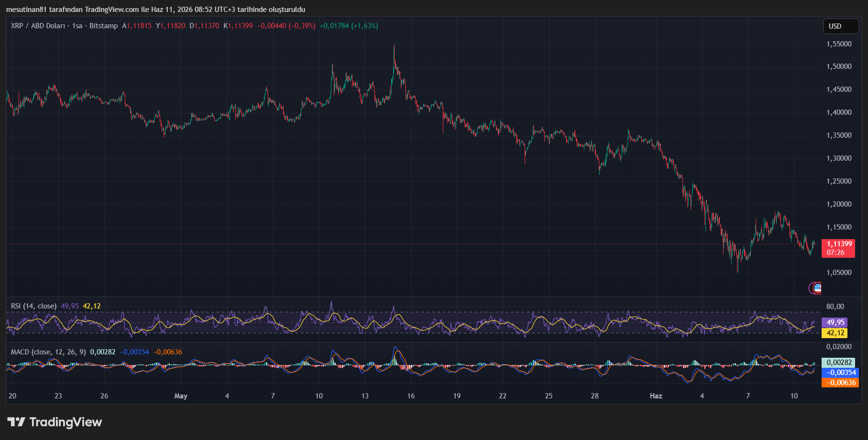
Task: Click the open value A1,11815
Action: click(137, 26)
